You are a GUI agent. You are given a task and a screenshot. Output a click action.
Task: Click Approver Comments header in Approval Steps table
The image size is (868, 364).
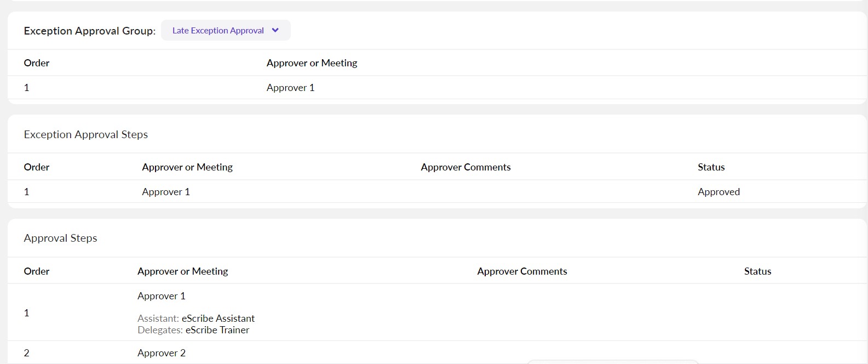(x=522, y=271)
